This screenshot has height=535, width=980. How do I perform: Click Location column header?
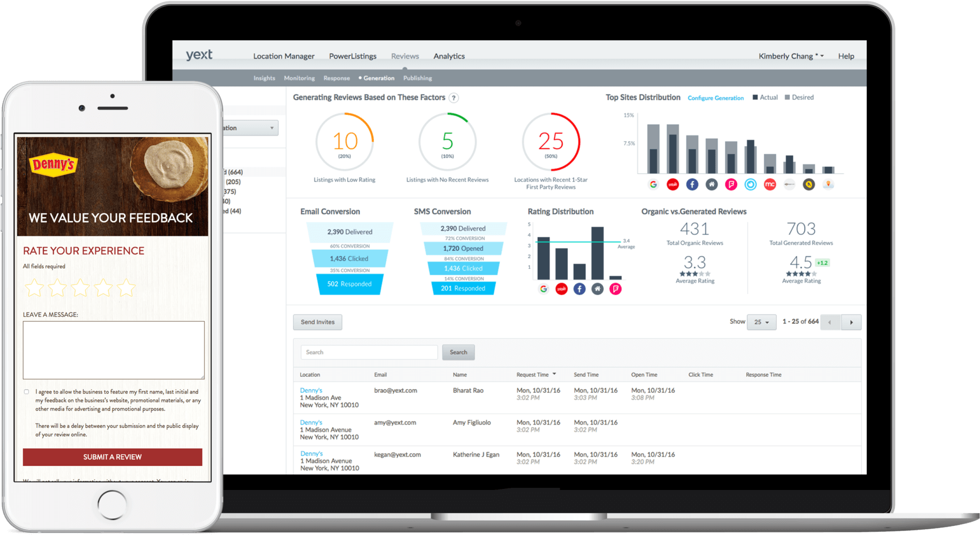point(310,375)
